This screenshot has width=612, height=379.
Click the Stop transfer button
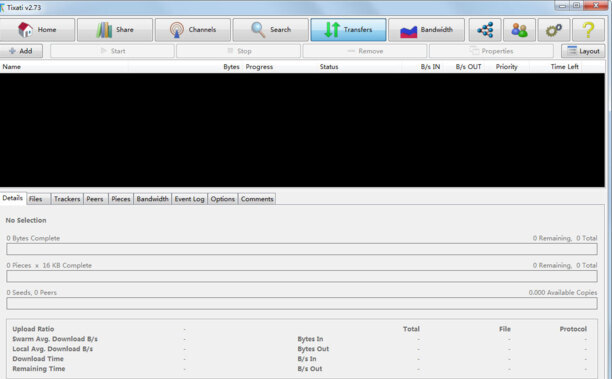click(x=238, y=51)
